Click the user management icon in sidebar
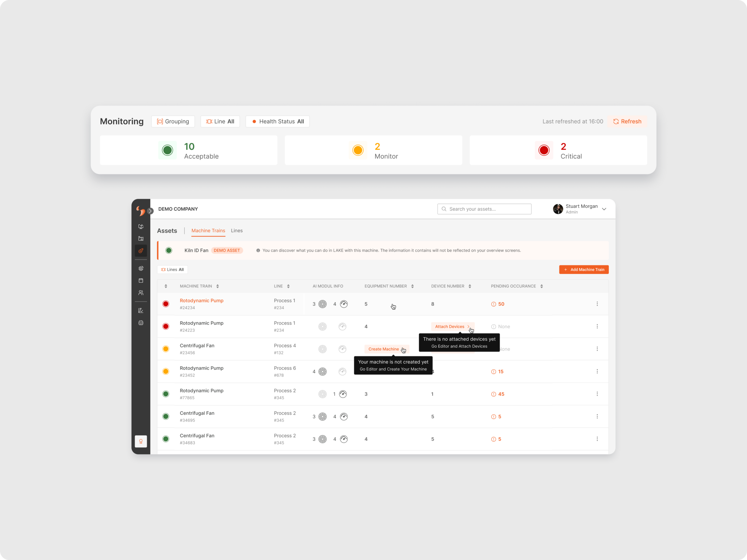The height and width of the screenshot is (560, 747). [x=141, y=293]
